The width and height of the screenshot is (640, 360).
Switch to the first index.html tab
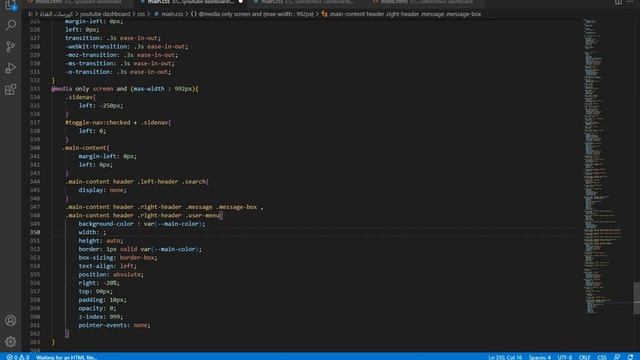click(78, 2)
